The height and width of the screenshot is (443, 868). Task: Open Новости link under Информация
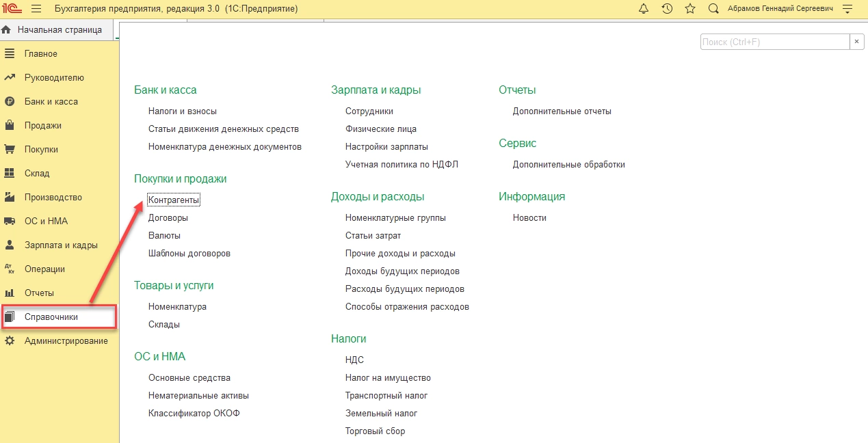click(529, 218)
